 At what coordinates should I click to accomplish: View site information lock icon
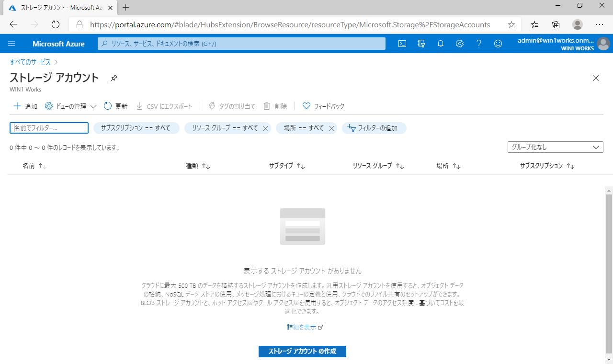pyautogui.click(x=79, y=24)
